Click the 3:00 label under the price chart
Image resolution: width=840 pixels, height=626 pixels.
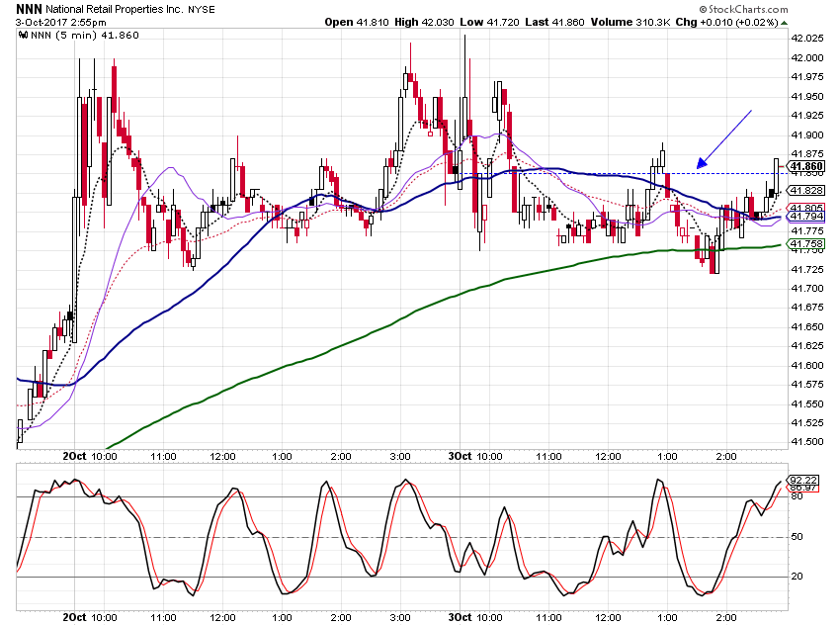click(x=400, y=456)
